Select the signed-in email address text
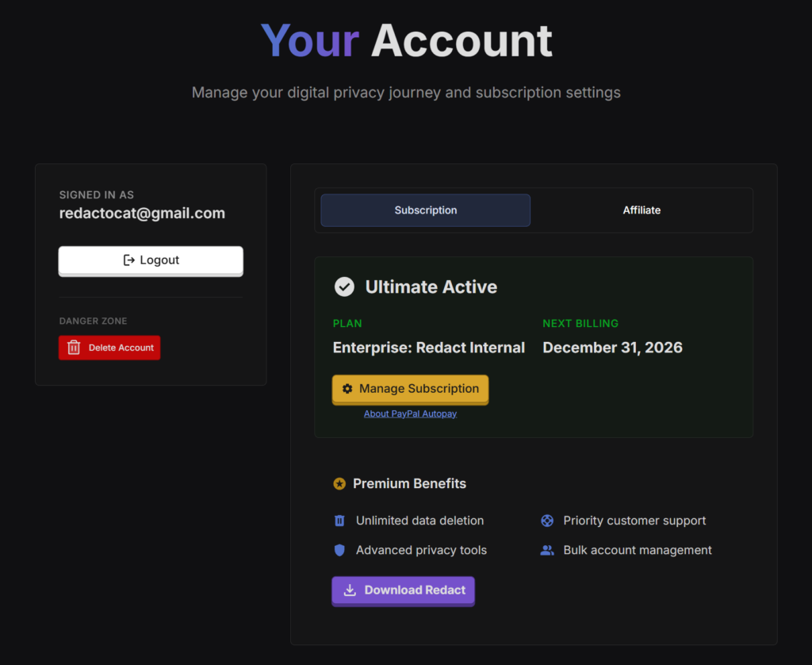This screenshot has width=812, height=665. pyautogui.click(x=142, y=213)
